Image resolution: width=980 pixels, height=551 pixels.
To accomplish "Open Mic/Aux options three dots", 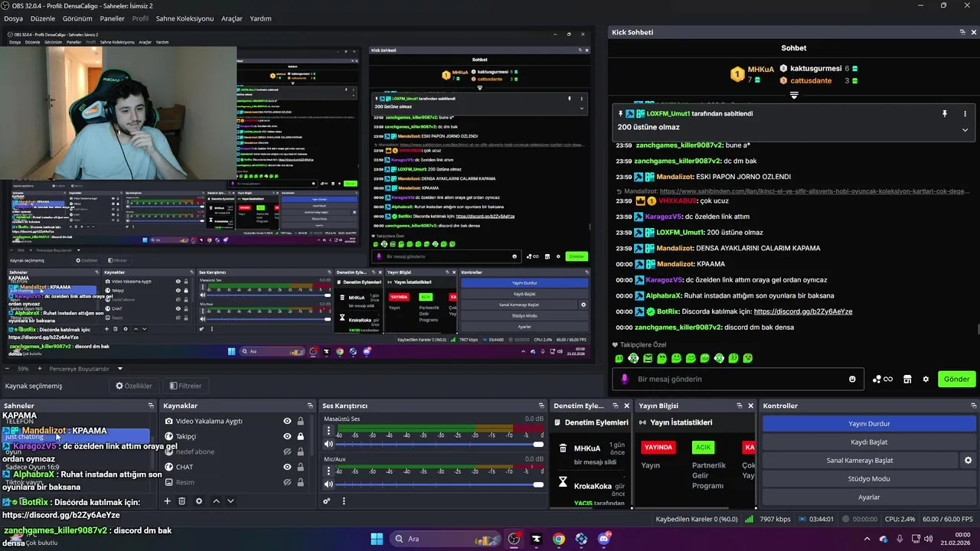I will [328, 471].
